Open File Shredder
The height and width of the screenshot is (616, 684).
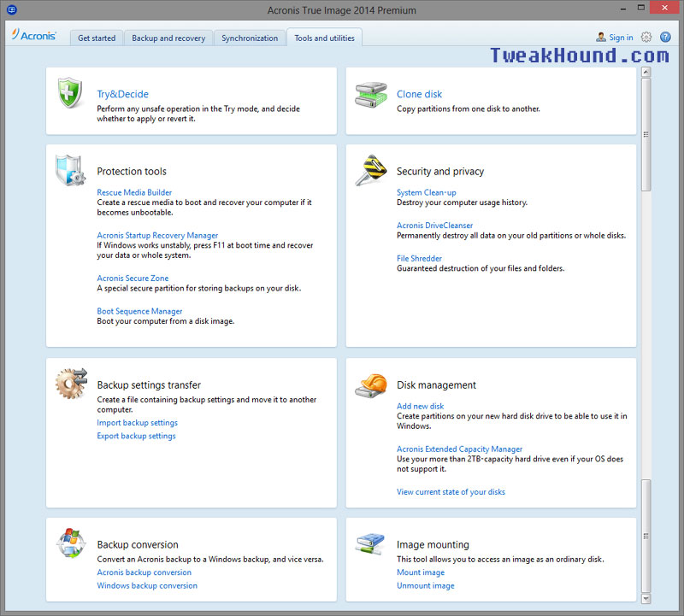pyautogui.click(x=419, y=259)
